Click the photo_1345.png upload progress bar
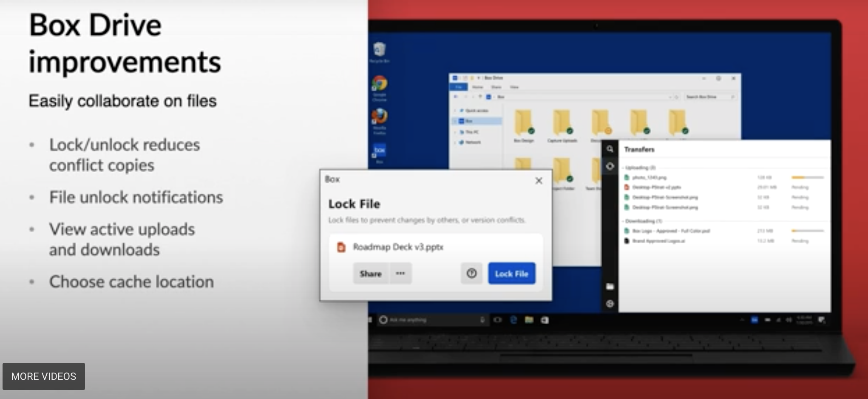868x399 pixels. tap(807, 177)
